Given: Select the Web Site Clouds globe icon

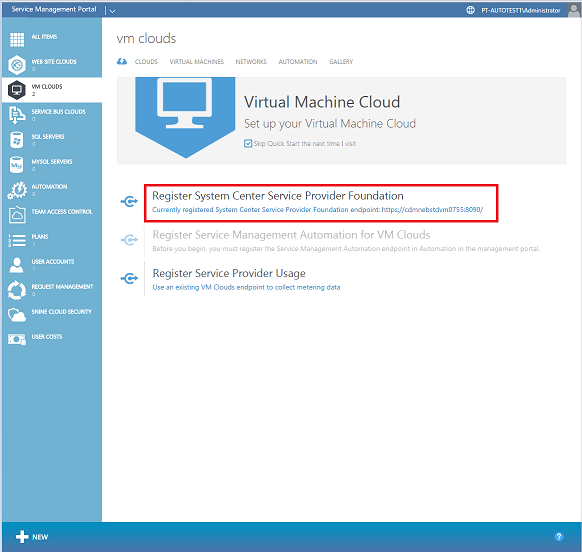Looking at the screenshot, I should pyautogui.click(x=17, y=65).
